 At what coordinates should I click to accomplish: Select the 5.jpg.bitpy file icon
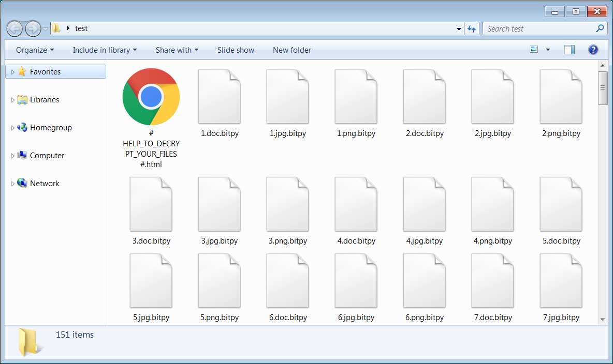tap(151, 281)
